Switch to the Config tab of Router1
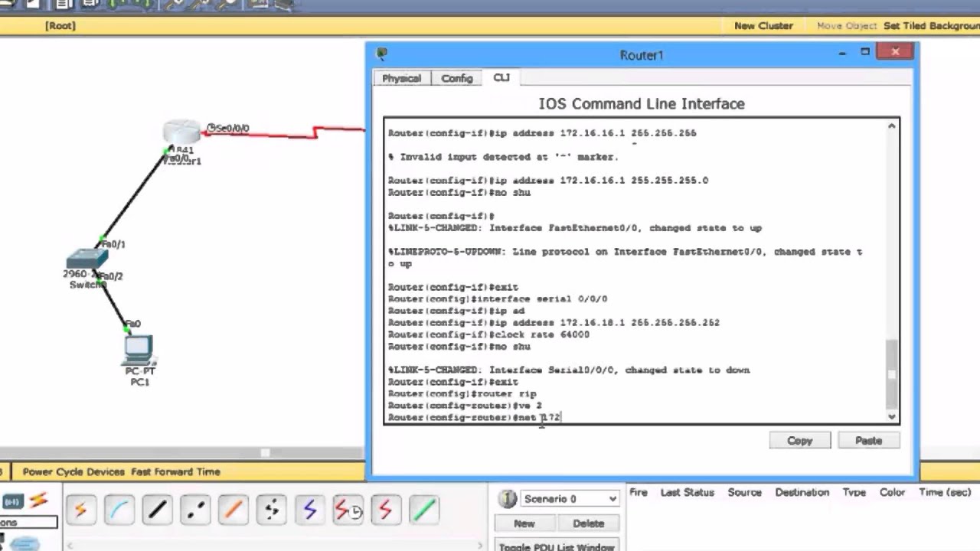Image resolution: width=980 pixels, height=551 pixels. pos(456,78)
